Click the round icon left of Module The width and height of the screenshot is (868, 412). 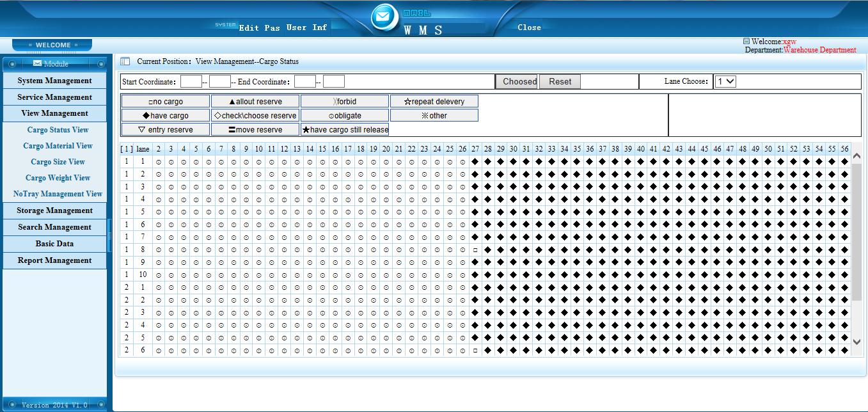tap(12, 64)
